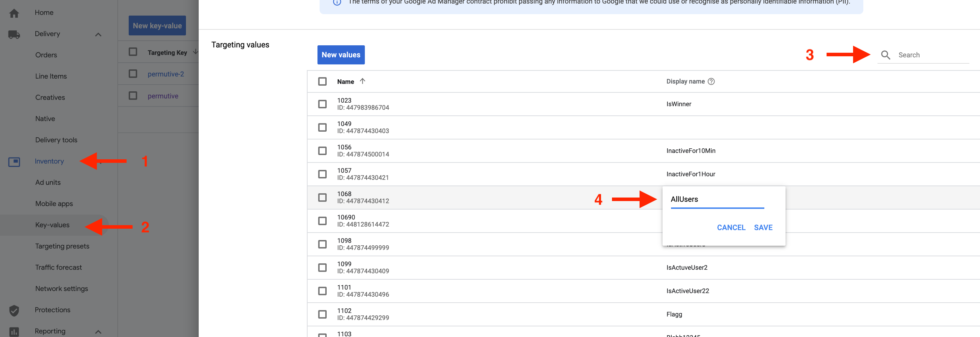
Task: Open Mobile apps in sidebar
Action: point(54,204)
